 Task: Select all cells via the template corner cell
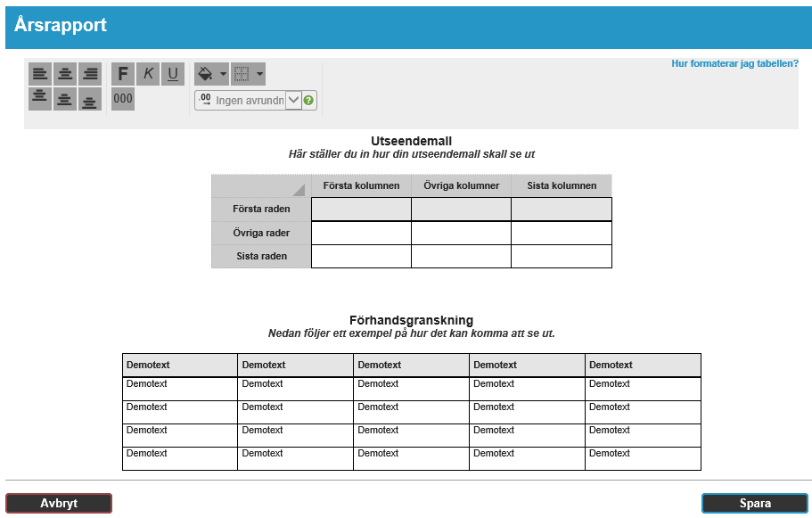click(x=261, y=185)
